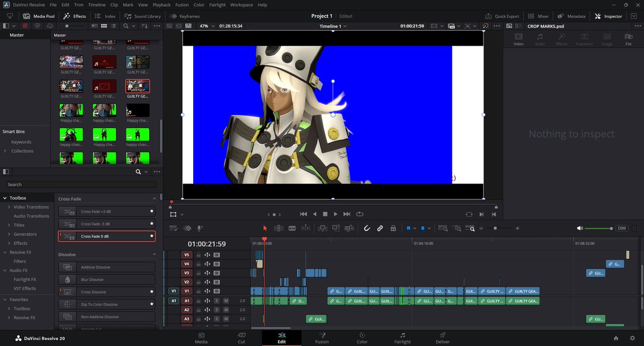Open the Quick Export dialog
The width and height of the screenshot is (644, 346).
point(502,16)
